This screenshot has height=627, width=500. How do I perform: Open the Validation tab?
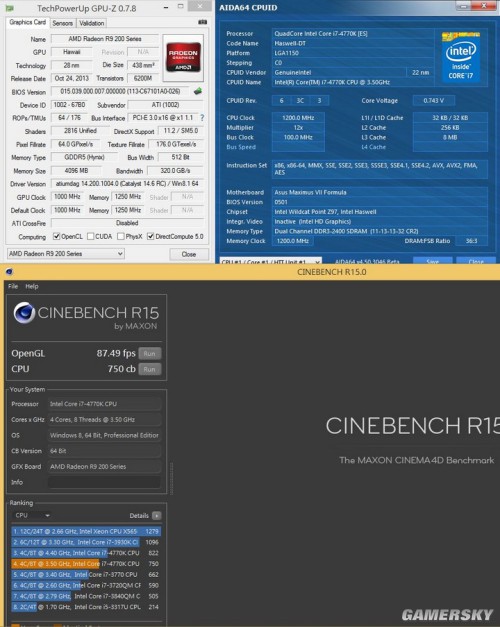pyautogui.click(x=92, y=23)
